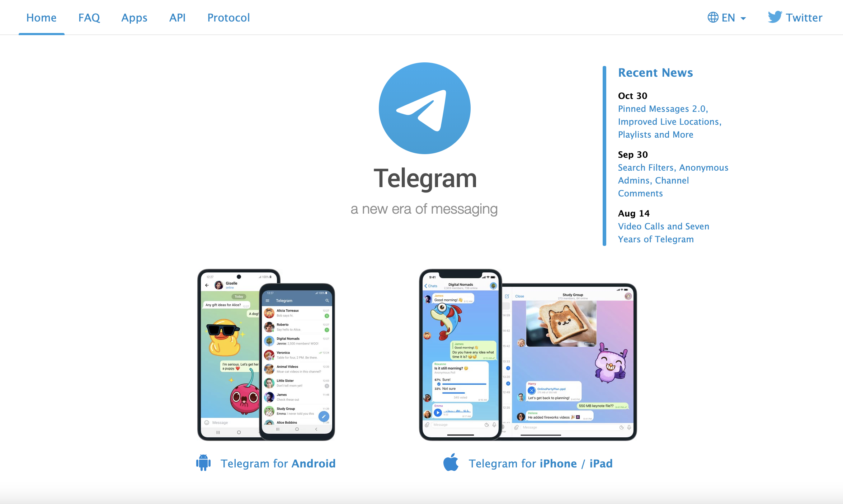Click Video Calls Seven Years article link
843x504 pixels.
(x=664, y=233)
